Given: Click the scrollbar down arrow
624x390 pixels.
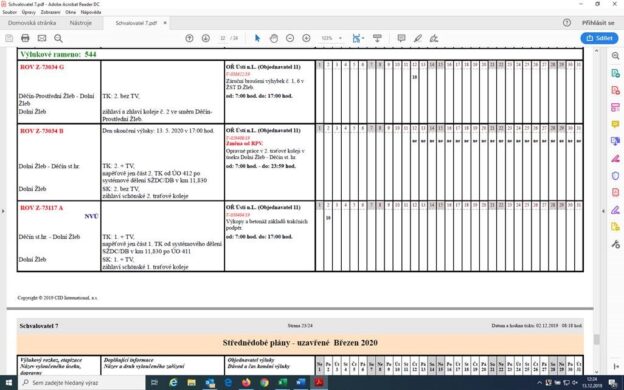Looking at the screenshot, I should pos(596,371).
